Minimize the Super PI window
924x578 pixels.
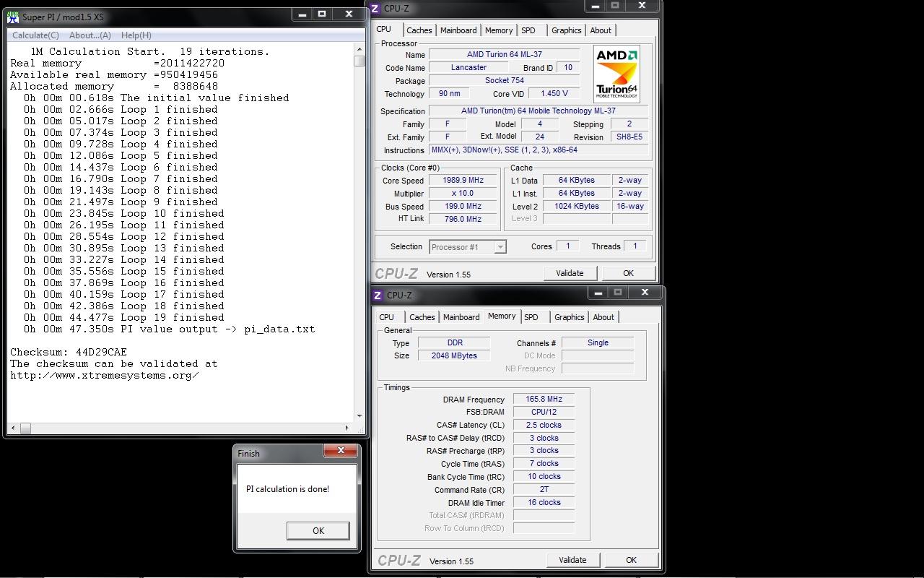[x=302, y=14]
